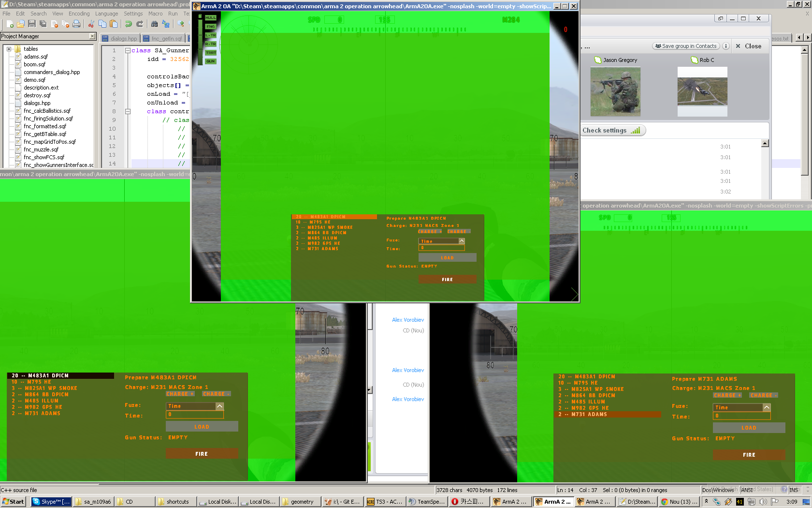Open Skype from the Windows taskbar
This screenshot has height=508, width=812.
(51, 502)
